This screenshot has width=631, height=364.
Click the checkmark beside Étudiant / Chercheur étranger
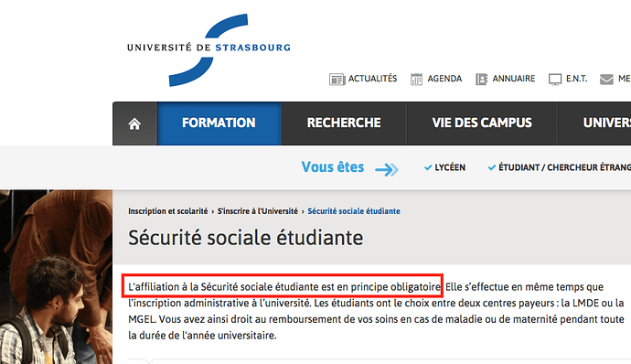point(492,167)
